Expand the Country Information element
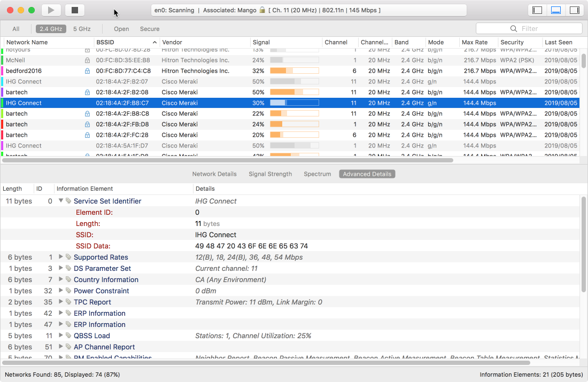 61,280
